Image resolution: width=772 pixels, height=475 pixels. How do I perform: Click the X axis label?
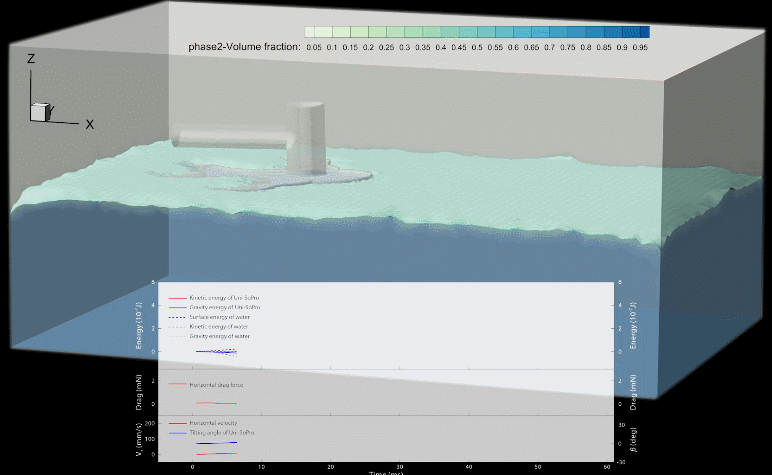[x=89, y=124]
